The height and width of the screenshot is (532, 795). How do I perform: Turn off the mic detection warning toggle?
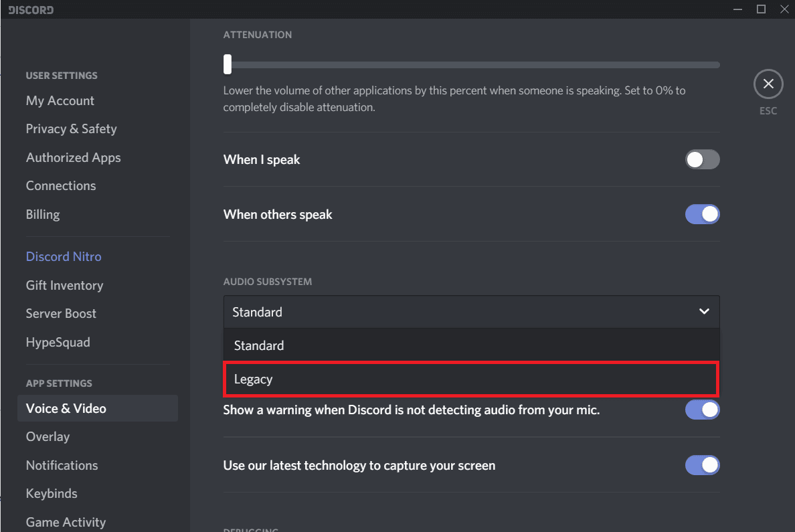[x=702, y=410]
